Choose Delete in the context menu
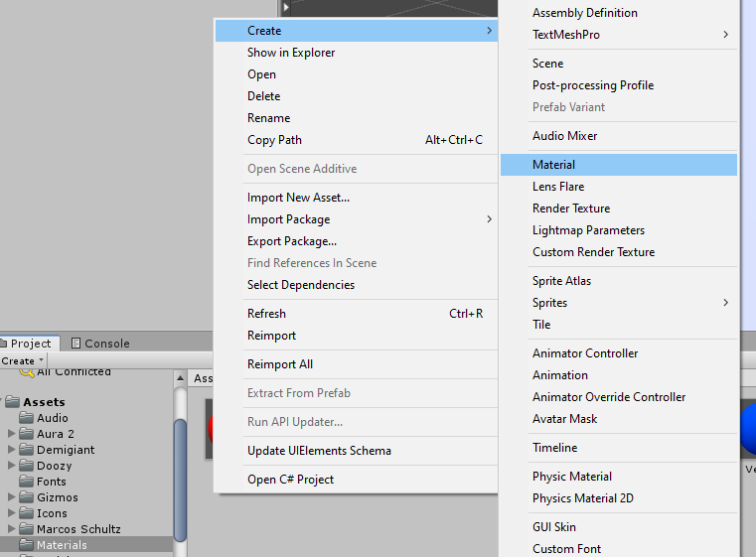The height and width of the screenshot is (557, 756). pos(357,96)
